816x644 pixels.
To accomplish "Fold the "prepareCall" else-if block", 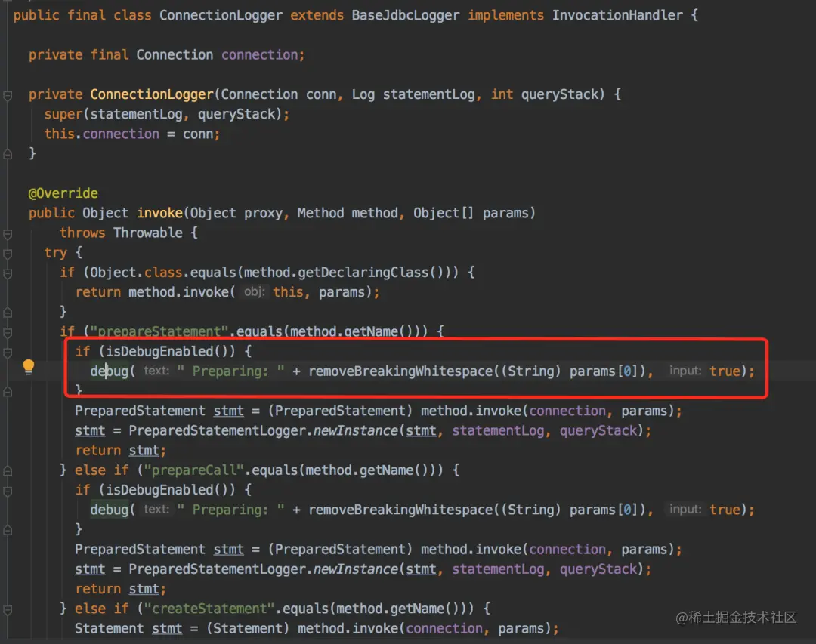I will (x=8, y=471).
